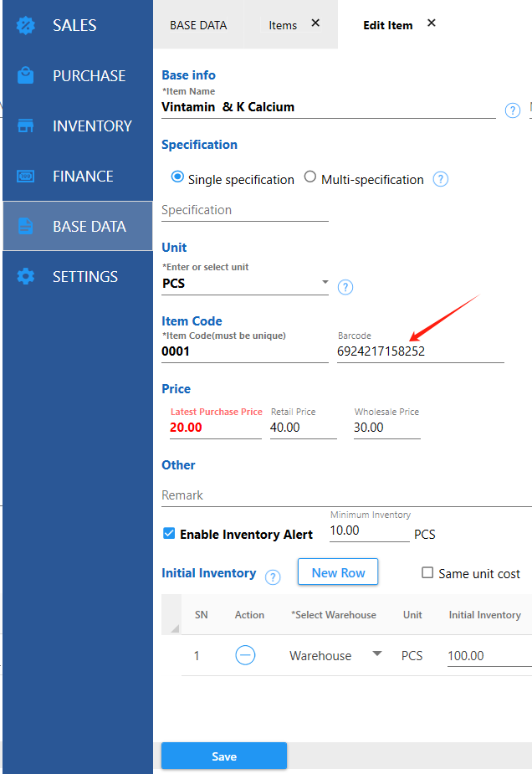532x774 pixels.
Task: Disable the Enable Inventory Alert checkbox
Action: (169, 534)
